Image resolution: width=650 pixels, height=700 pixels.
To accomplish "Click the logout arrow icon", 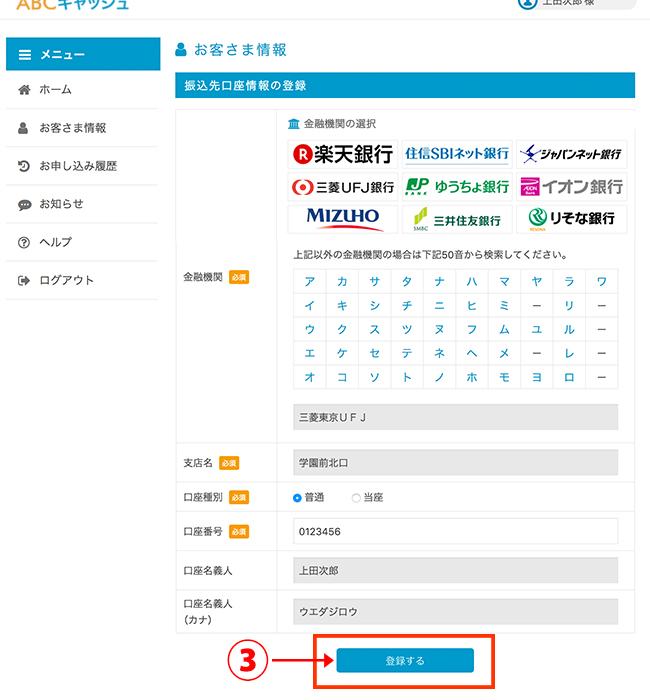I will coord(24,281).
